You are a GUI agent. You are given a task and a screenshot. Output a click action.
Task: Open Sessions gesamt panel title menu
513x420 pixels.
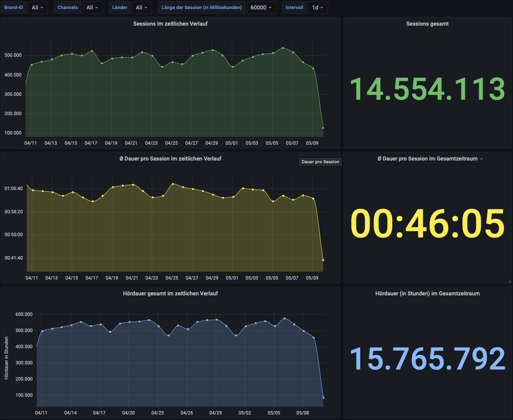427,24
